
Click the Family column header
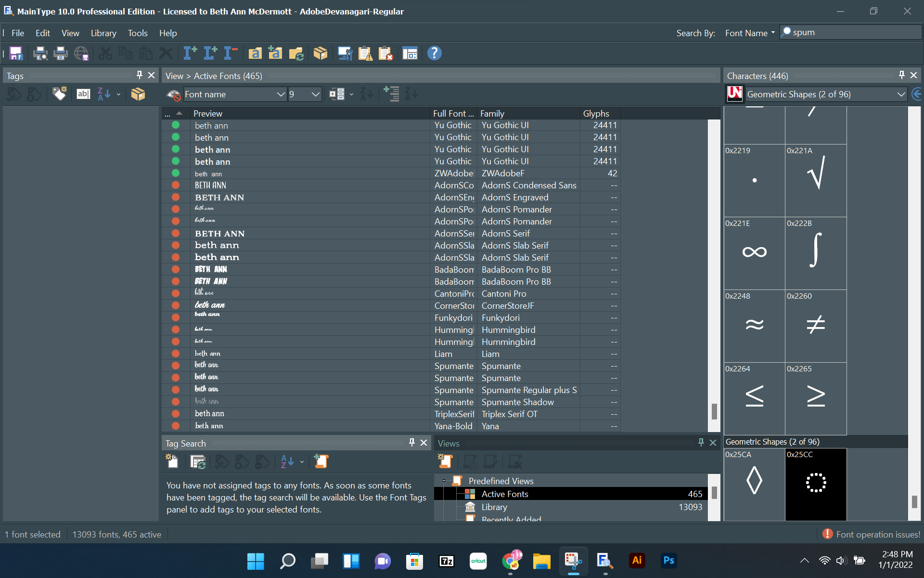click(528, 113)
